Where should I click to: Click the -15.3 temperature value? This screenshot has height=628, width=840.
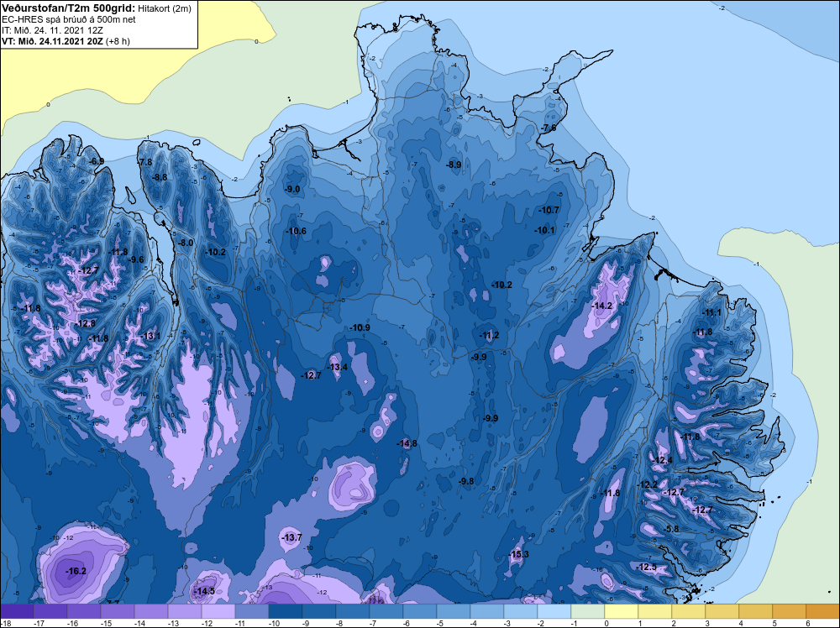point(518,554)
